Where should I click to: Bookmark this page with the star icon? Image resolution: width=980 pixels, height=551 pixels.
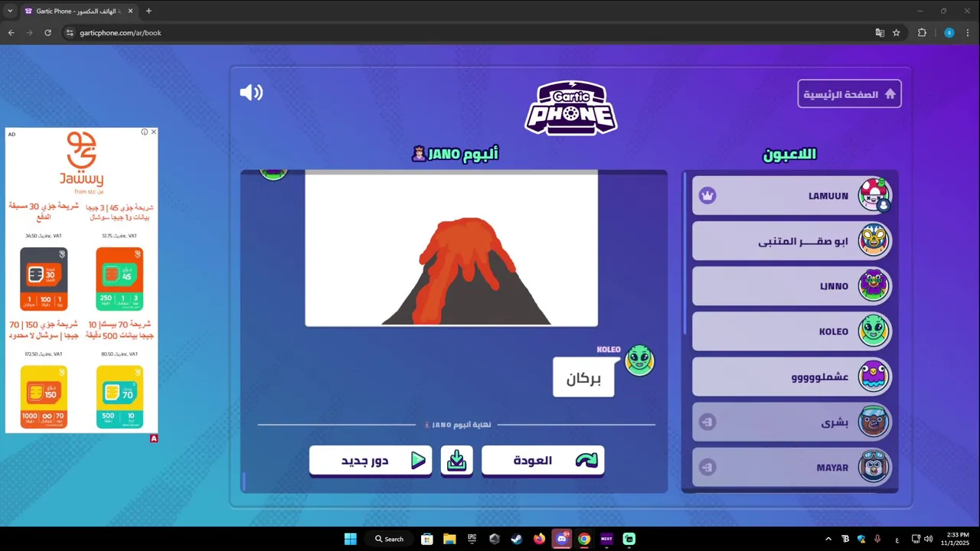tap(897, 33)
